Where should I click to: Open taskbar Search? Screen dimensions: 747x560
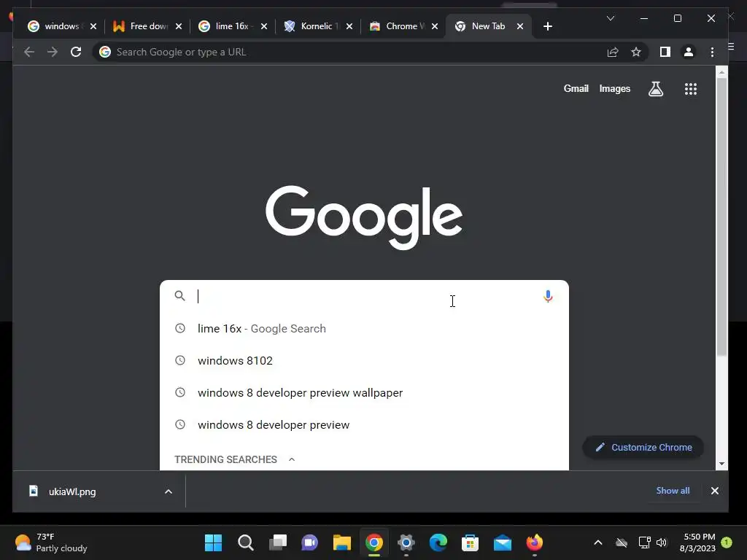tap(245, 542)
